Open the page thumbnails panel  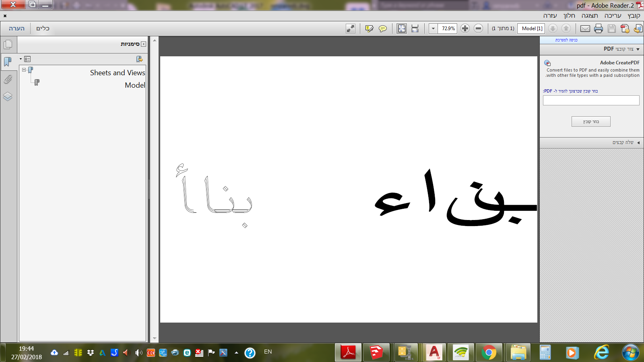[x=8, y=44]
